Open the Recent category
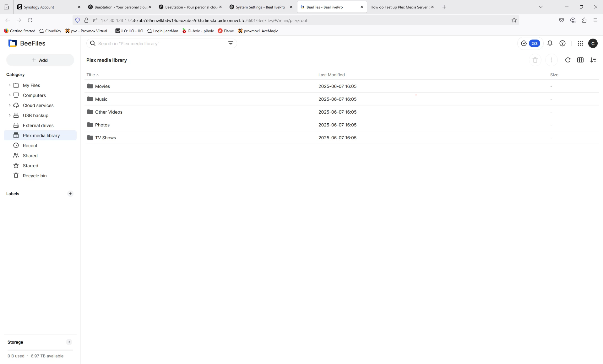The height and width of the screenshot is (364, 603). pos(40,146)
